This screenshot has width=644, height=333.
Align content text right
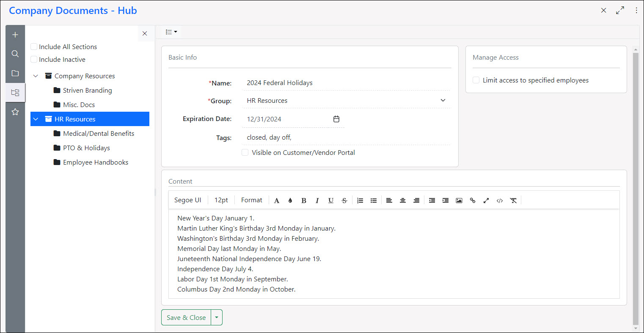pyautogui.click(x=416, y=201)
